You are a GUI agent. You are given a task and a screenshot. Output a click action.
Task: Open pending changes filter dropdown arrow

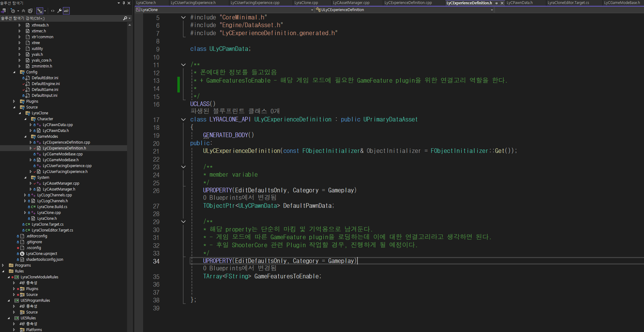click(x=18, y=11)
